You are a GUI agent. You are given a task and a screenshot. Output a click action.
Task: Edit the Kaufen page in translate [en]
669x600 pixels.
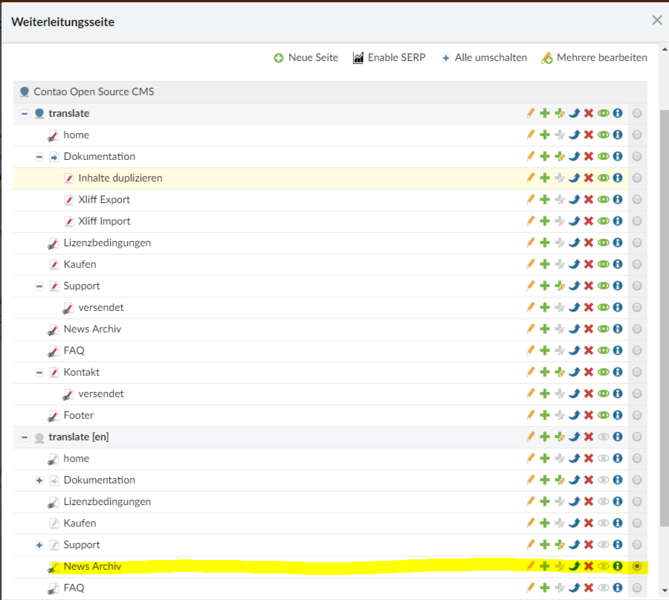(530, 523)
